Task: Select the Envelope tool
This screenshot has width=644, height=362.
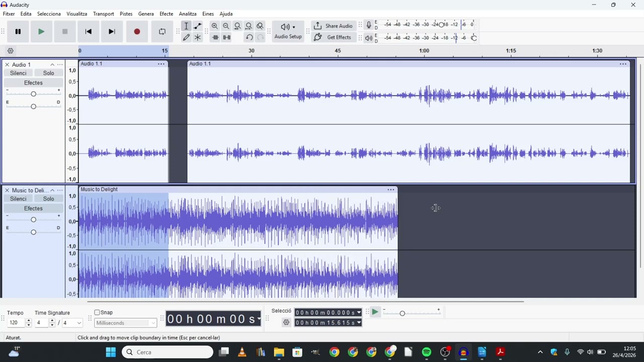Action: tap(198, 26)
